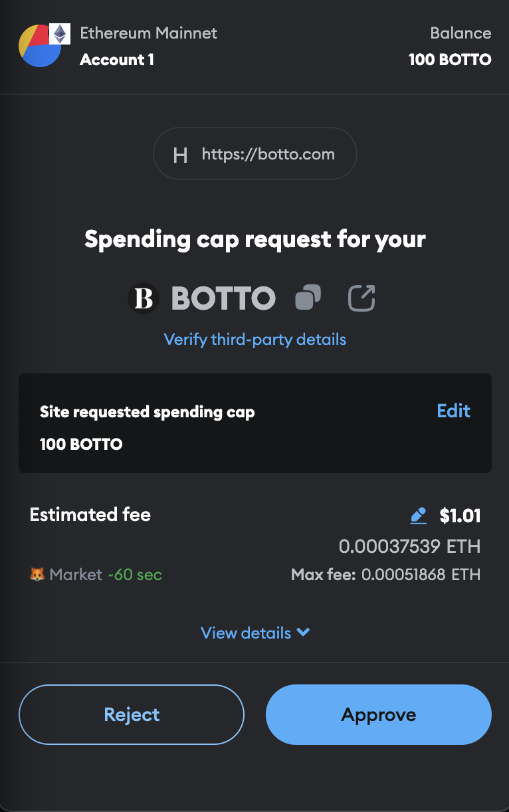The width and height of the screenshot is (509, 812).
Task: Open BOTTO token in block explorer
Action: [361, 298]
